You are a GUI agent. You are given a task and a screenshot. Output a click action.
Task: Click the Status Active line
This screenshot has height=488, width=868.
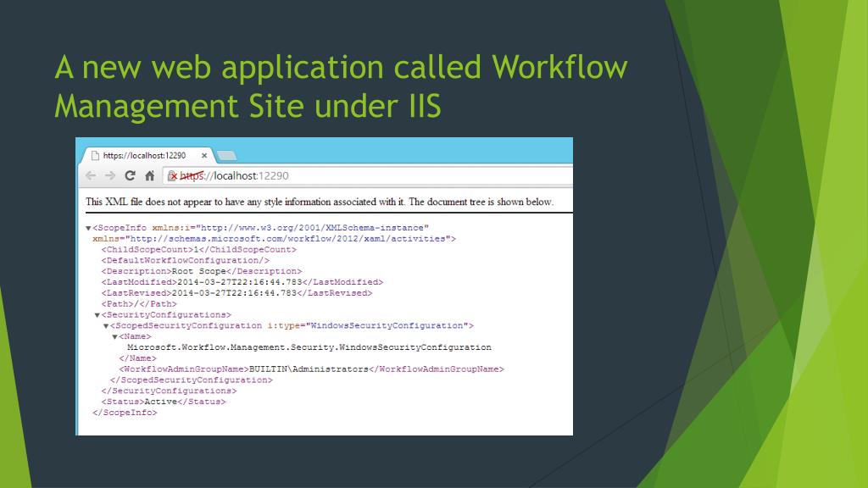[164, 402]
